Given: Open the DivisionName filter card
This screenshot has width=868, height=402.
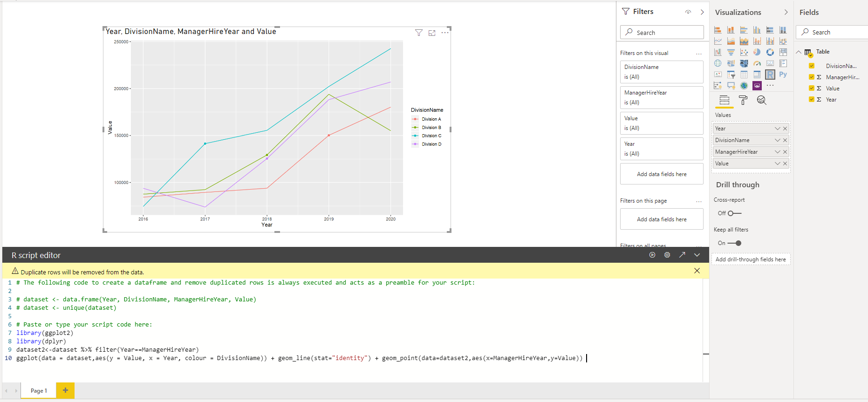Looking at the screenshot, I should [662, 72].
